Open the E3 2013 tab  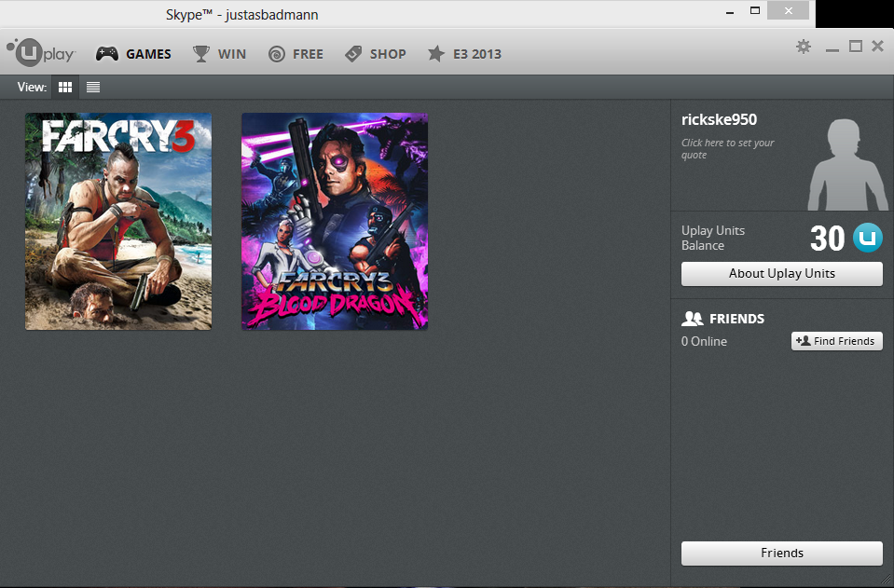[464, 54]
